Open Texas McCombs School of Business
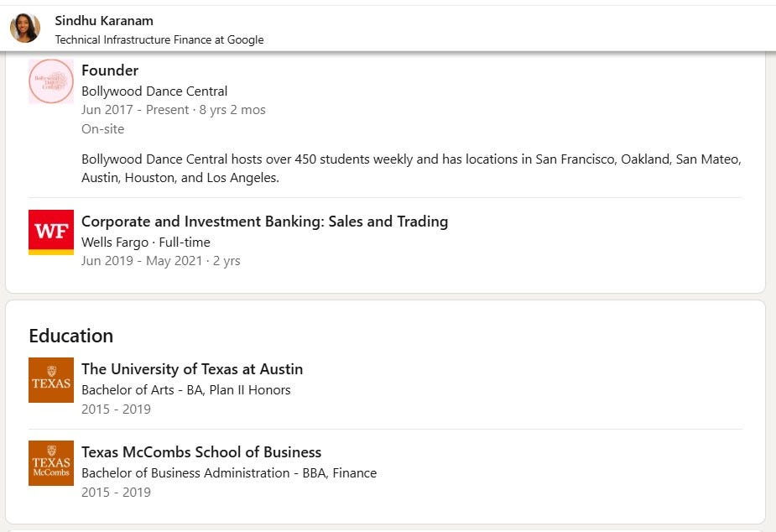This screenshot has width=776, height=532. click(201, 452)
